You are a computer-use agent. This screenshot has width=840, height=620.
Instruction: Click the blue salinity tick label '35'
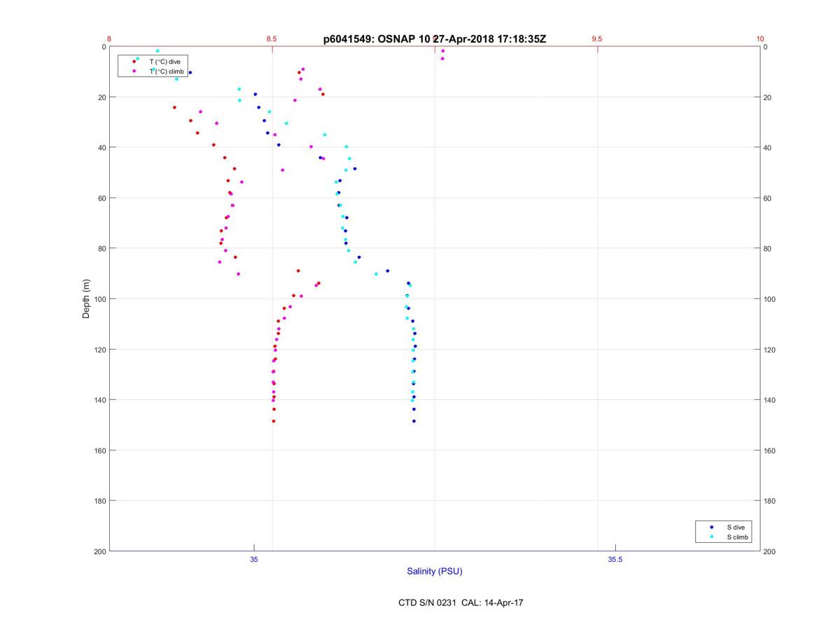pos(254,559)
